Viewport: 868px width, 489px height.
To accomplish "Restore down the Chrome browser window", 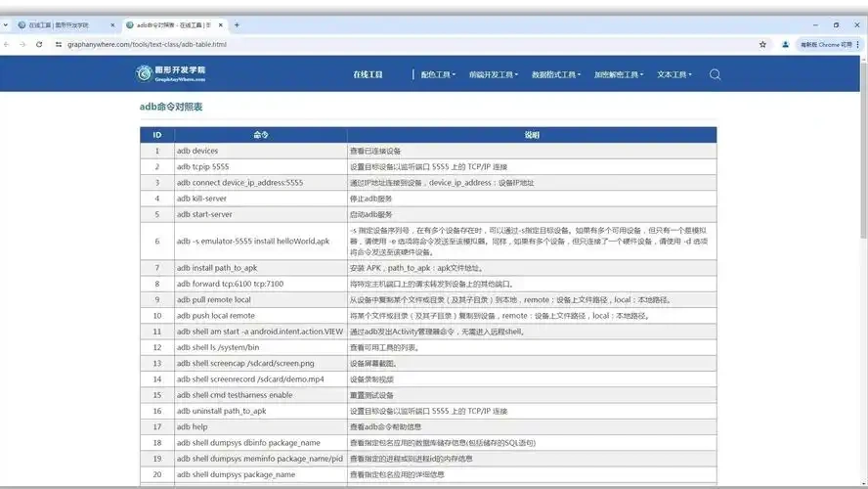I will pos(836,24).
